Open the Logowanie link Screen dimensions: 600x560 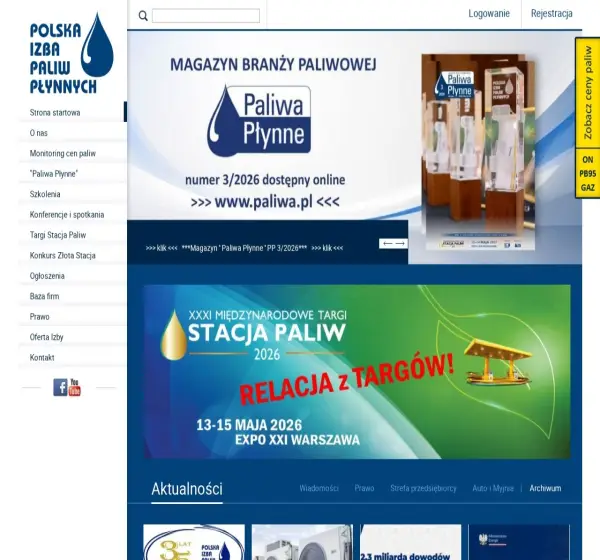click(489, 13)
